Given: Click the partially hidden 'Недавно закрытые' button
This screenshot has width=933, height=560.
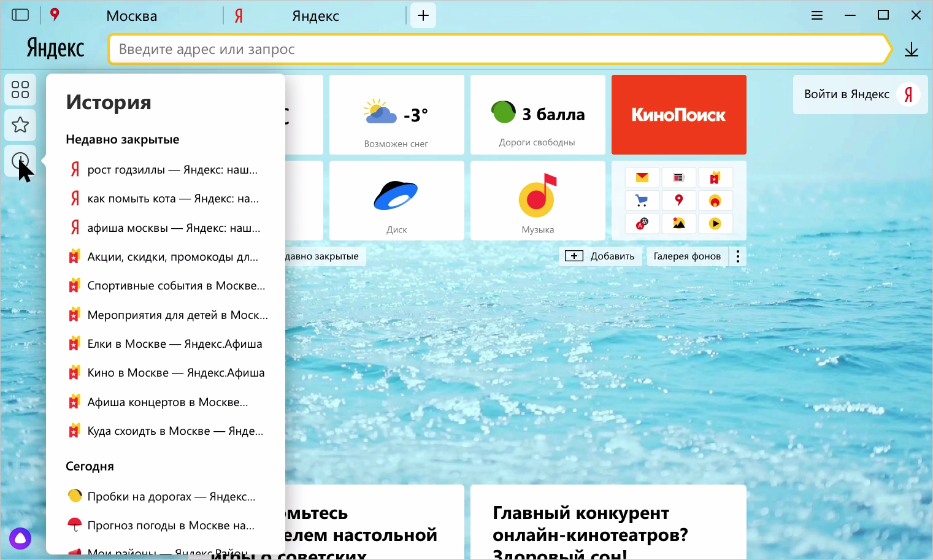Looking at the screenshot, I should coord(325,256).
